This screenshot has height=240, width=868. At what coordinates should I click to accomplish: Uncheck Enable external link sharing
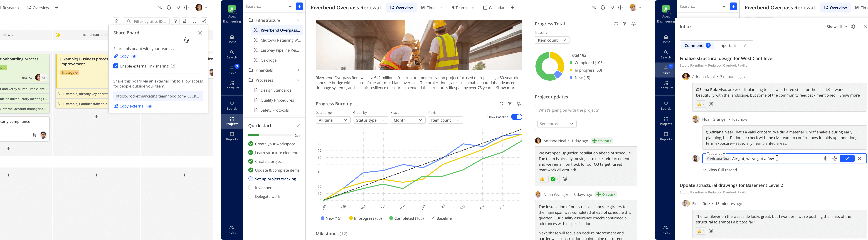coord(116,66)
